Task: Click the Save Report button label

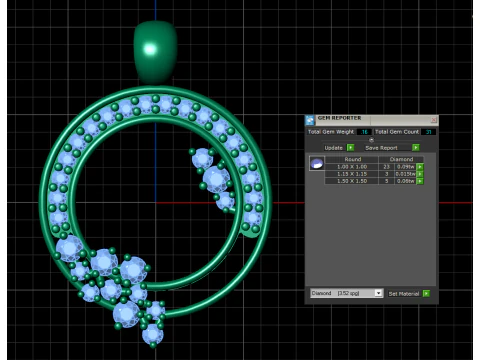Action: click(x=381, y=148)
